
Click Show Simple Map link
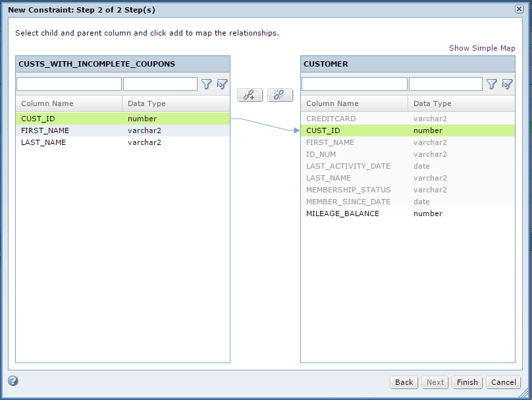482,48
